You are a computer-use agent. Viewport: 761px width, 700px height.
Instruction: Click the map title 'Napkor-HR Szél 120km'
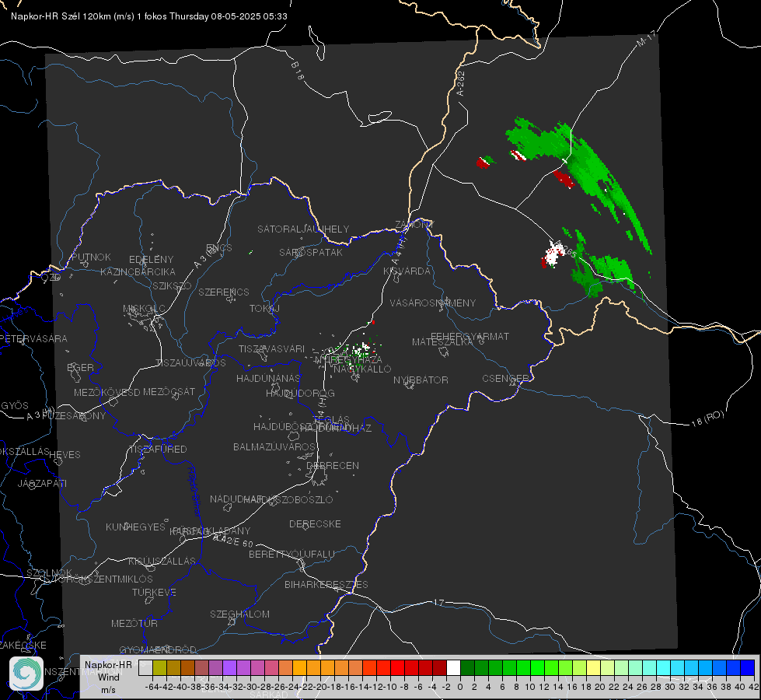(x=61, y=16)
